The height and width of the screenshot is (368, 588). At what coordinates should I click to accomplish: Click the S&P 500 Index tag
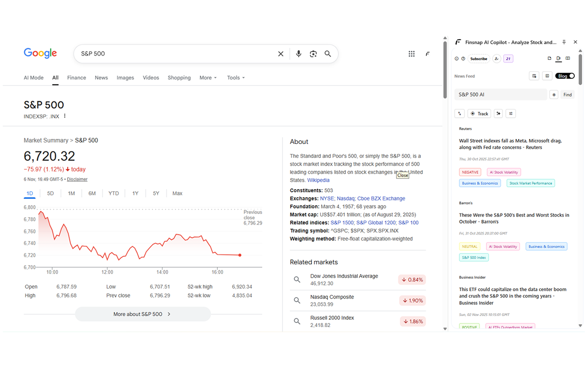pyautogui.click(x=474, y=258)
